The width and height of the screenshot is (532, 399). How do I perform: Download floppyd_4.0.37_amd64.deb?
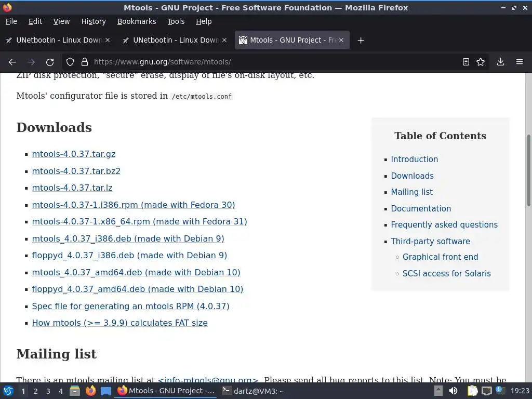(137, 289)
